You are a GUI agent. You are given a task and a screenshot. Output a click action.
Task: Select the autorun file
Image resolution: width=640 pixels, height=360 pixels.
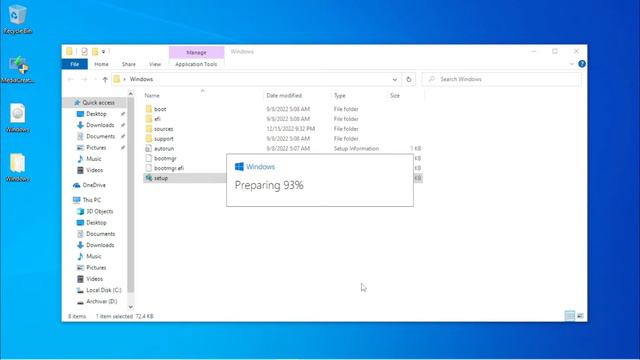tap(164, 149)
